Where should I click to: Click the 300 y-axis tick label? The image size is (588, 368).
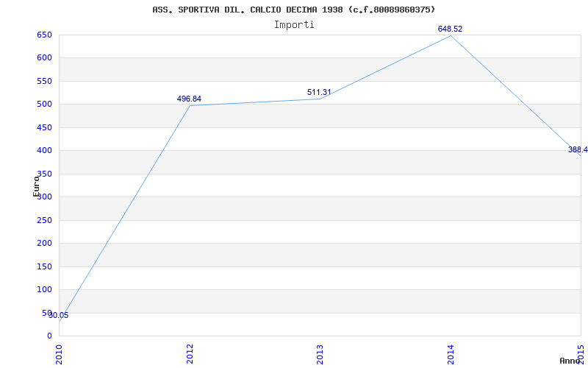(x=44, y=197)
